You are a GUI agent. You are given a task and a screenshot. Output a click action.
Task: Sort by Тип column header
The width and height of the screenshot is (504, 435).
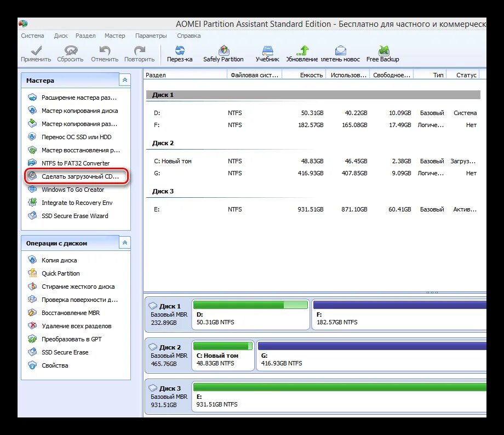(x=431, y=75)
